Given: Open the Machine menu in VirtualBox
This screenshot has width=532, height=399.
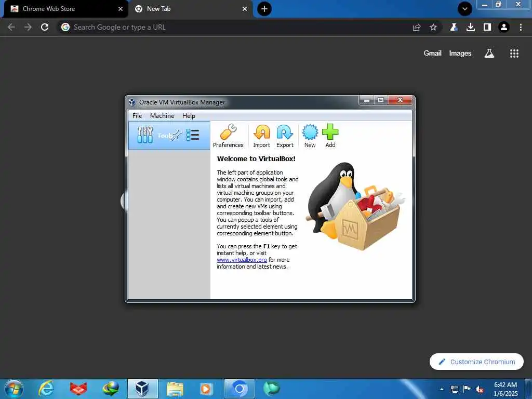Looking at the screenshot, I should coord(162,116).
